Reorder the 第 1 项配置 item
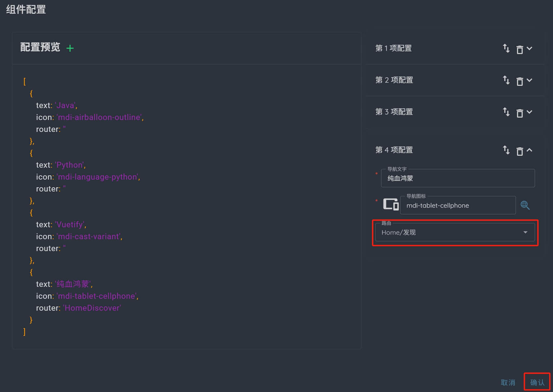The image size is (553, 392). [506, 48]
